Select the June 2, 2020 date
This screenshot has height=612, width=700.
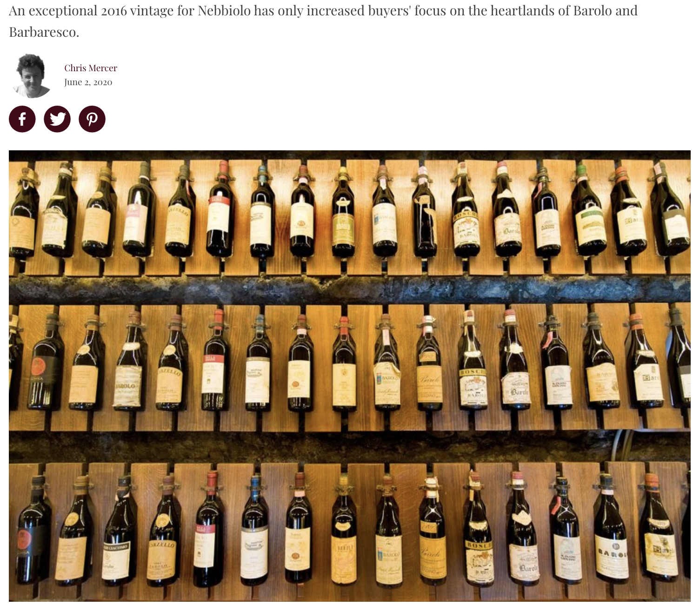(x=88, y=82)
